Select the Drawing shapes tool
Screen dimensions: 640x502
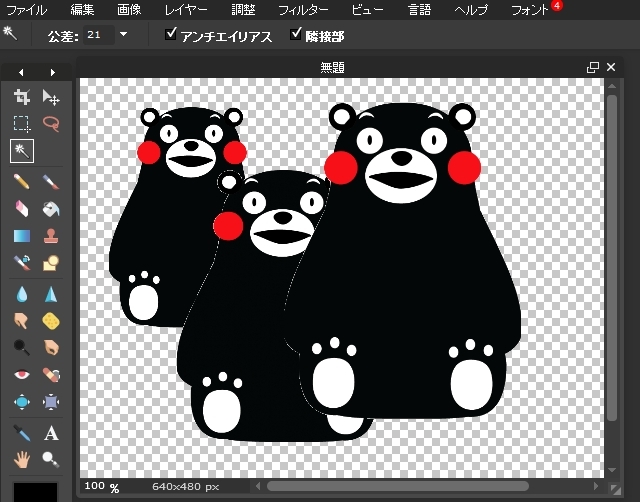point(51,263)
